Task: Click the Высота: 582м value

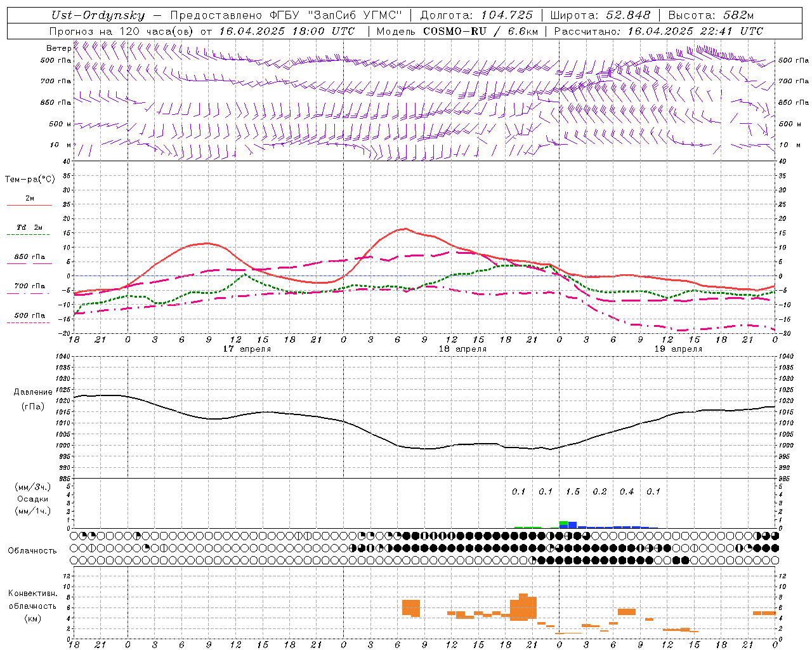Action: (x=710, y=15)
